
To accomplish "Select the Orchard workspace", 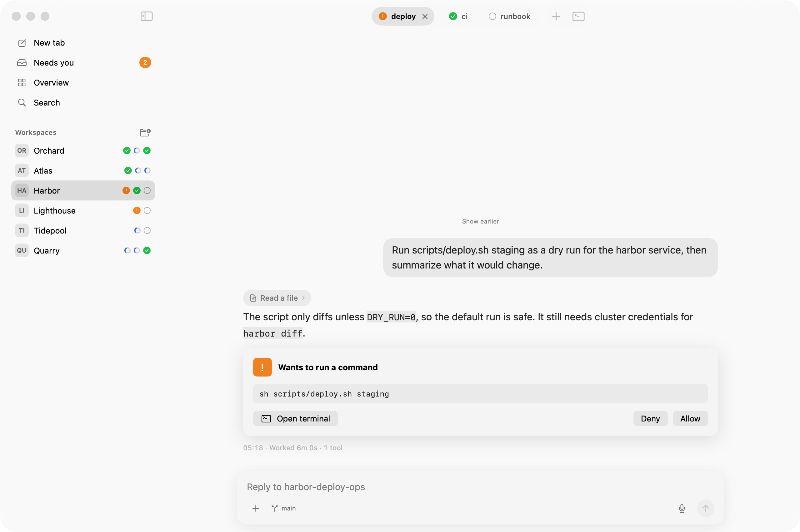I will [x=83, y=151].
